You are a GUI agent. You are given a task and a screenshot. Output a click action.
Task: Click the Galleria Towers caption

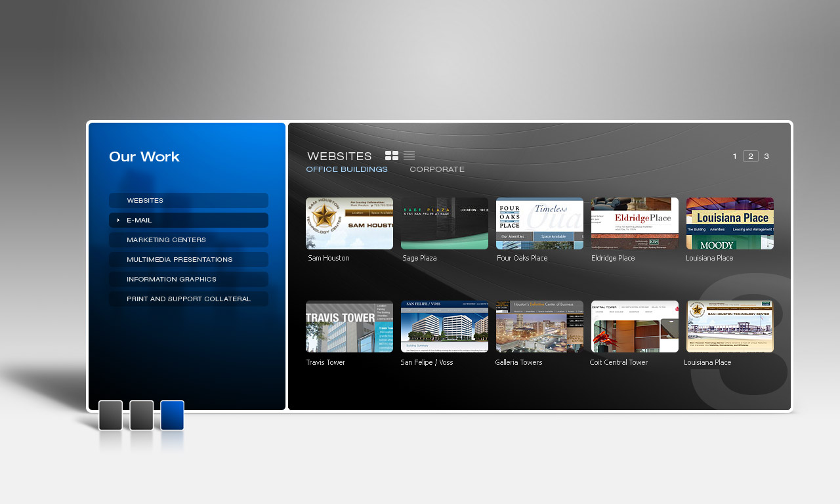click(x=518, y=362)
